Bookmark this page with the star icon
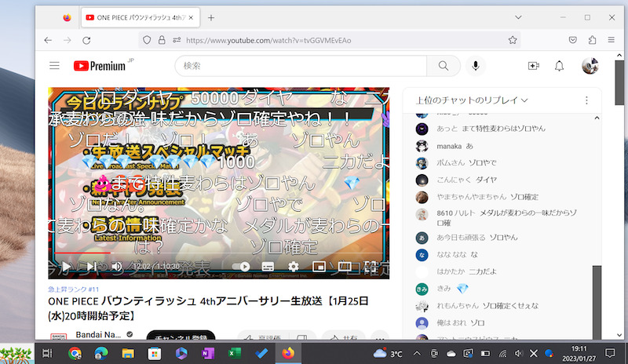The height and width of the screenshot is (364, 628). [x=513, y=40]
